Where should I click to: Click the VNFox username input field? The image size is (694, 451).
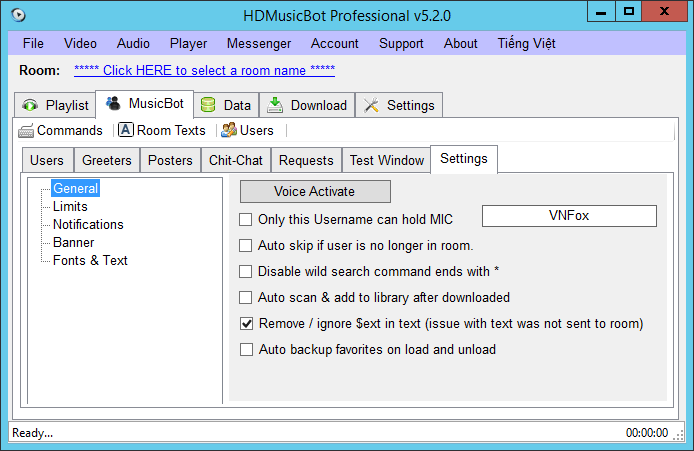(x=569, y=216)
